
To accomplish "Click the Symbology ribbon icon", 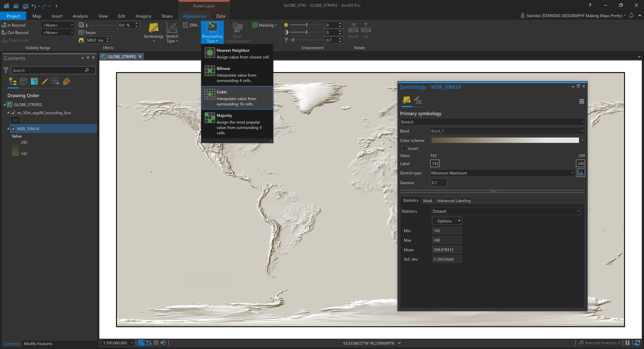I will (x=154, y=28).
